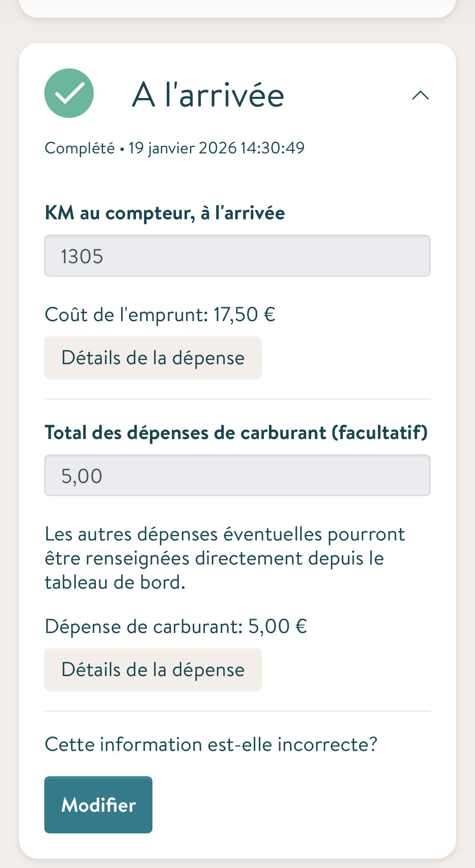This screenshot has height=868, width=475.
Task: Click the divider above the fuel total label
Action: coord(237,399)
